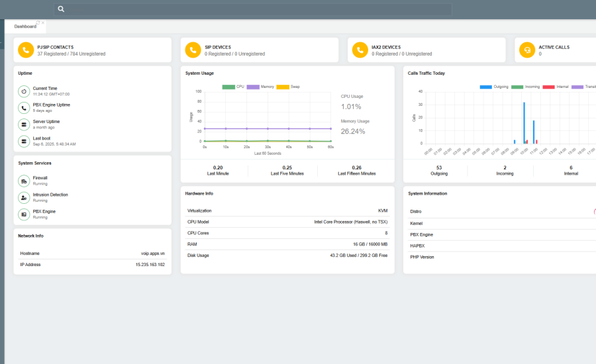Click the Server Uptime icon
The height and width of the screenshot is (364, 596).
(x=24, y=124)
